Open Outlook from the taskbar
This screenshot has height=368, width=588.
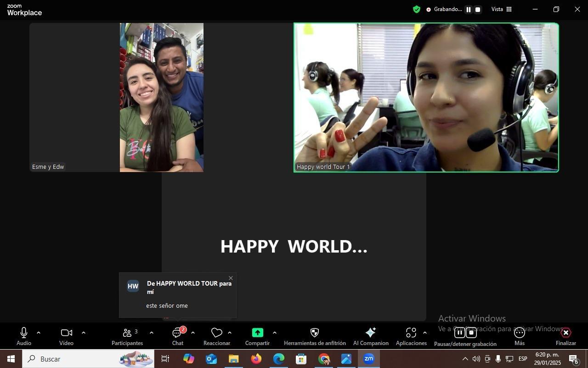tap(211, 359)
